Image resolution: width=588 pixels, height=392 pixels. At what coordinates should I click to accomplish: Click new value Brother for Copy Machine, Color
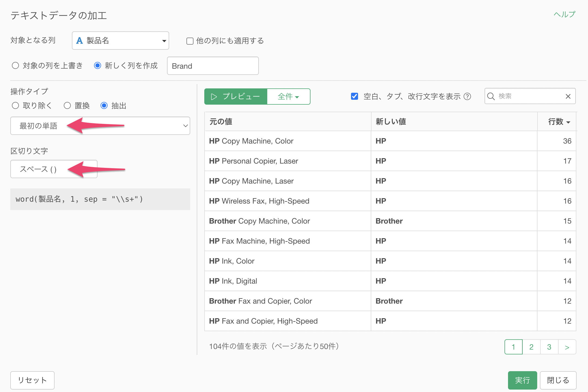click(454, 221)
